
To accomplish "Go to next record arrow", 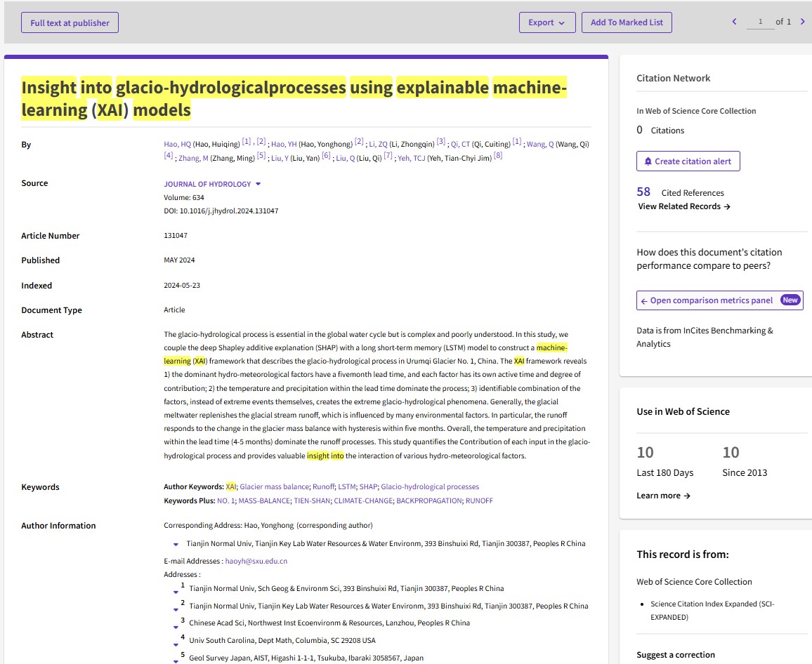I will (x=803, y=22).
